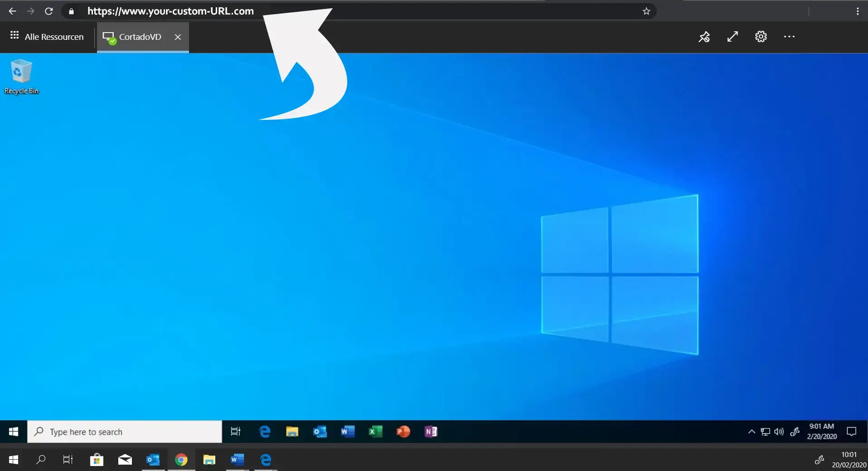Screen dimensions: 868x471
Task: Open the browser's three-dot menu
Action: coord(858,11)
